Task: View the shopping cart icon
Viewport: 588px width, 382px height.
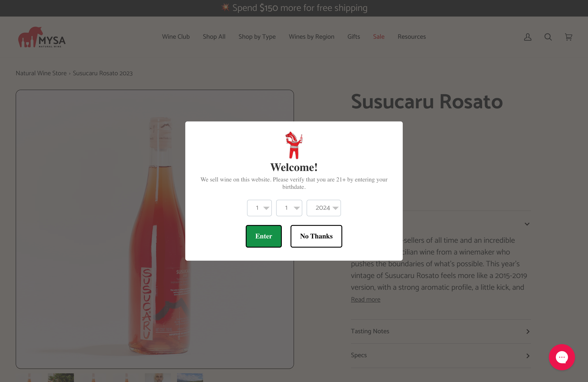Action: tap(568, 37)
